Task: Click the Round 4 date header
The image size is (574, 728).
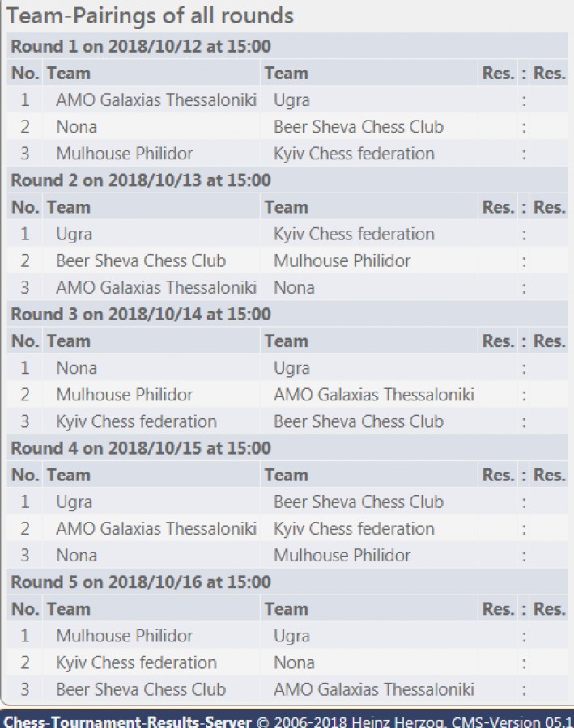Action: point(141,448)
